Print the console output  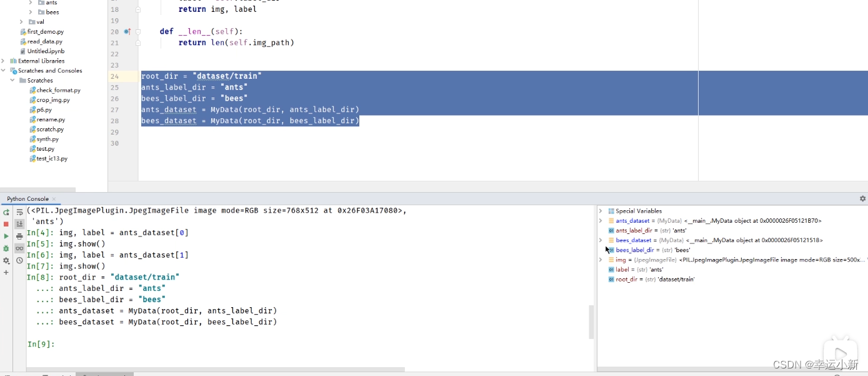19,236
